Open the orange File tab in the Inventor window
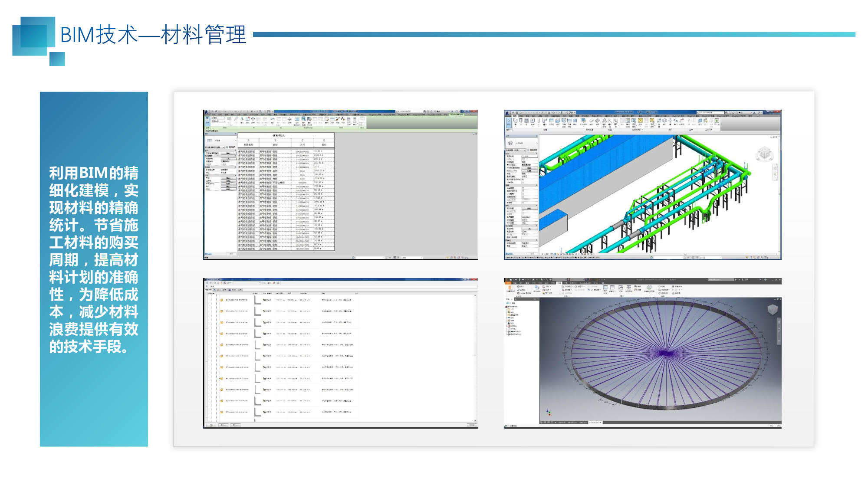 [508, 283]
